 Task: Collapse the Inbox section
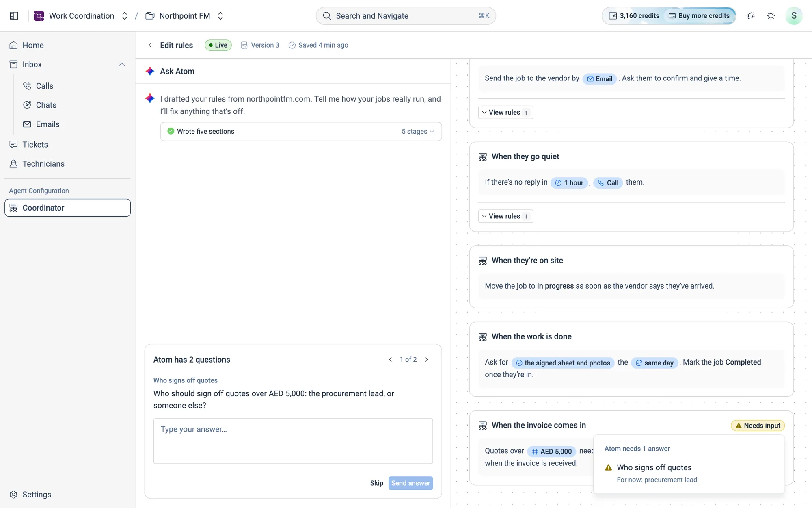tap(121, 65)
